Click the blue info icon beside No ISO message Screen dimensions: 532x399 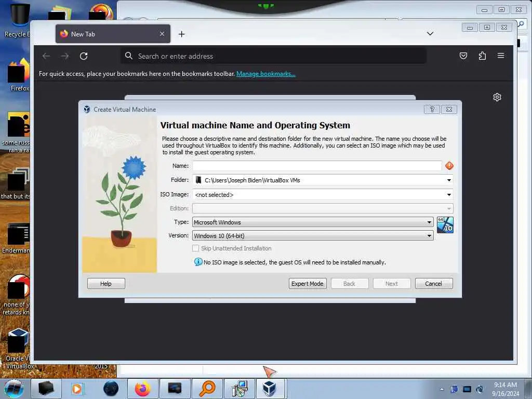click(x=198, y=262)
